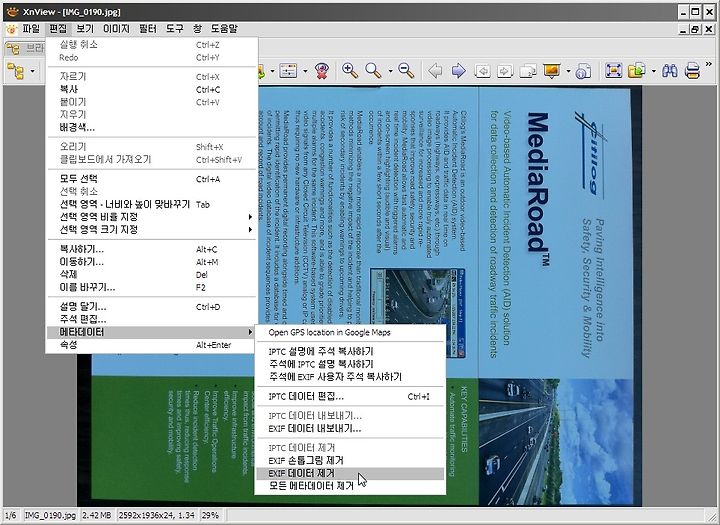
Task: Go to next image with blue right arrow
Action: 458,71
